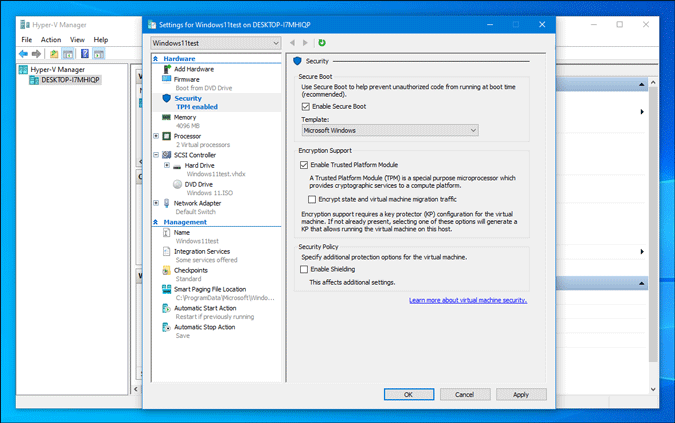The width and height of the screenshot is (675, 423).
Task: Click 'Boot from DVD Drive' firmware text
Action: click(204, 88)
